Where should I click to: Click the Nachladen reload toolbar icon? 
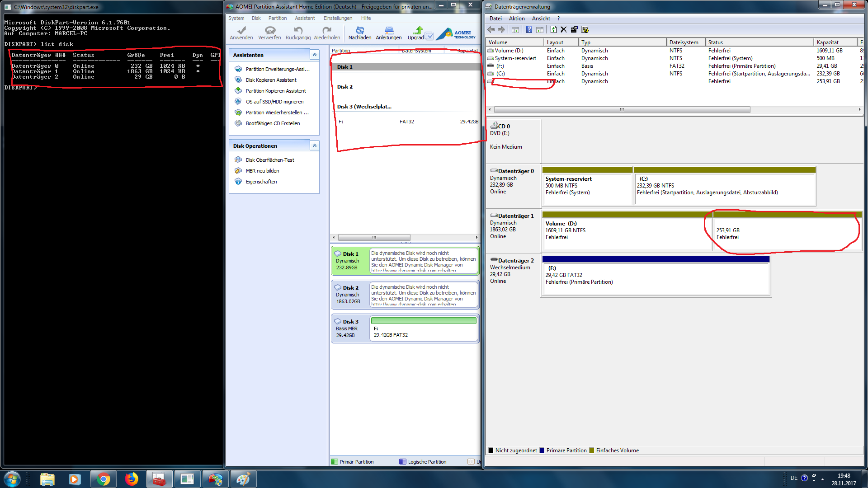(360, 31)
